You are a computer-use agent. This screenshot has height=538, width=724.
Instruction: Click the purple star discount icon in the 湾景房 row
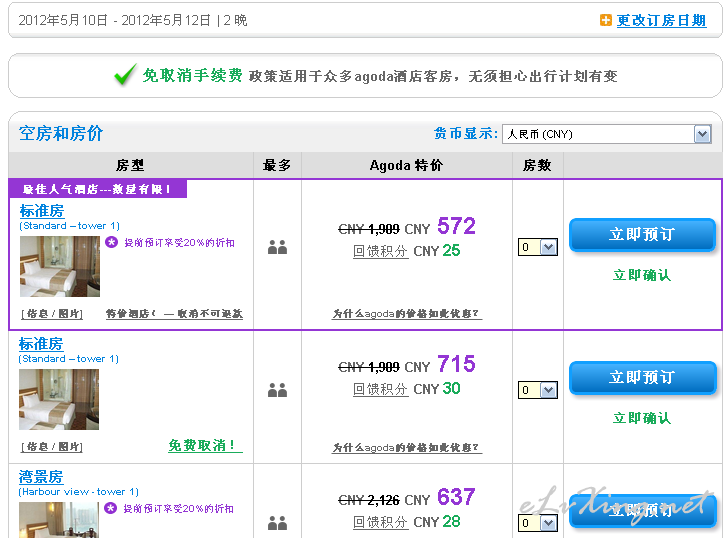(x=110, y=508)
